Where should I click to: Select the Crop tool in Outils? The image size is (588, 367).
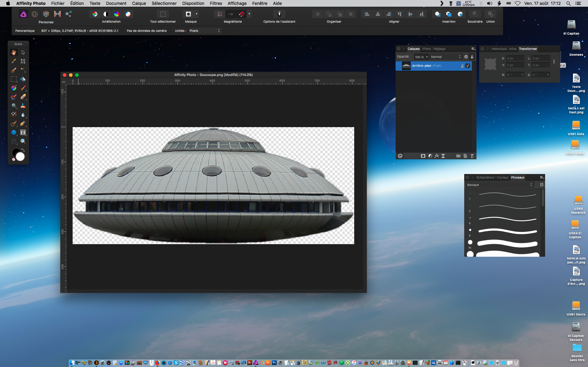23,61
